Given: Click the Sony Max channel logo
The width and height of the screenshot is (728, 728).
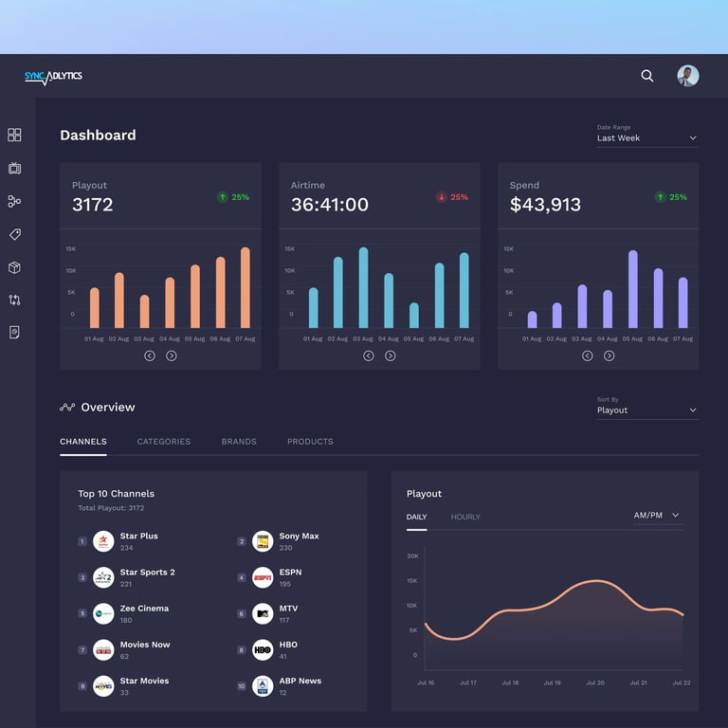Looking at the screenshot, I should pyautogui.click(x=263, y=541).
